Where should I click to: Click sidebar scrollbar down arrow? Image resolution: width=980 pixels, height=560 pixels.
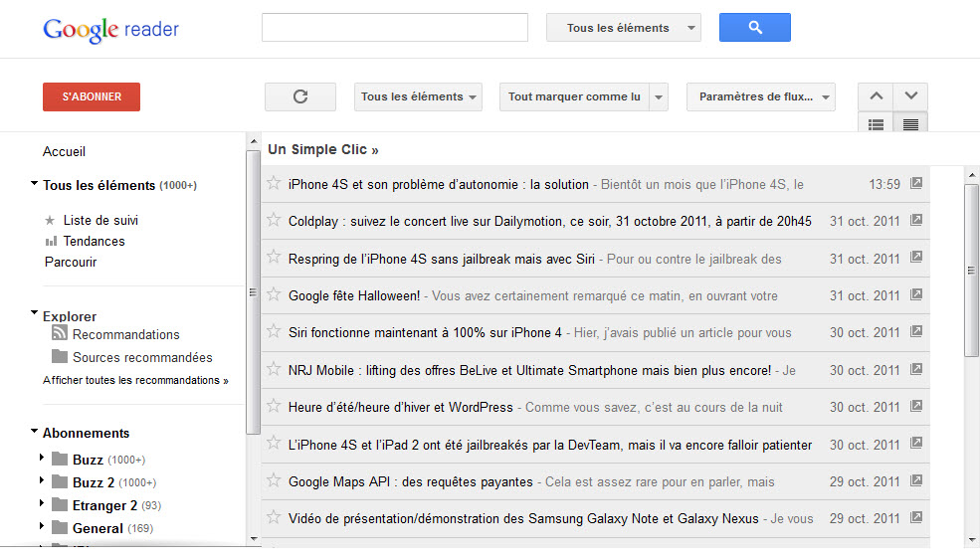253,538
